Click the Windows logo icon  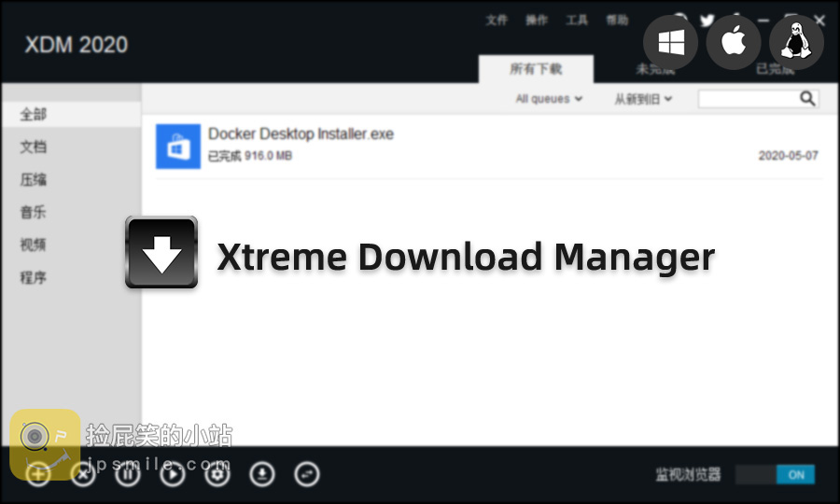pyautogui.click(x=671, y=42)
